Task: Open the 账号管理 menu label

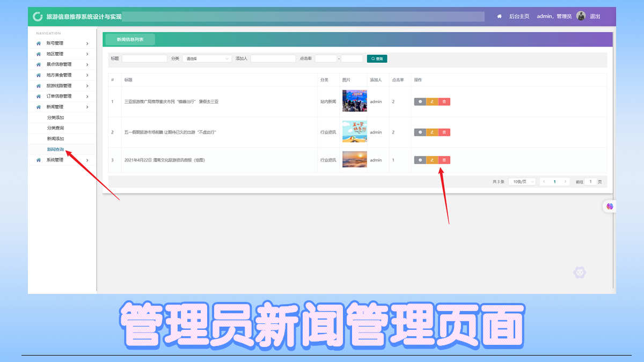Action: 55,43
